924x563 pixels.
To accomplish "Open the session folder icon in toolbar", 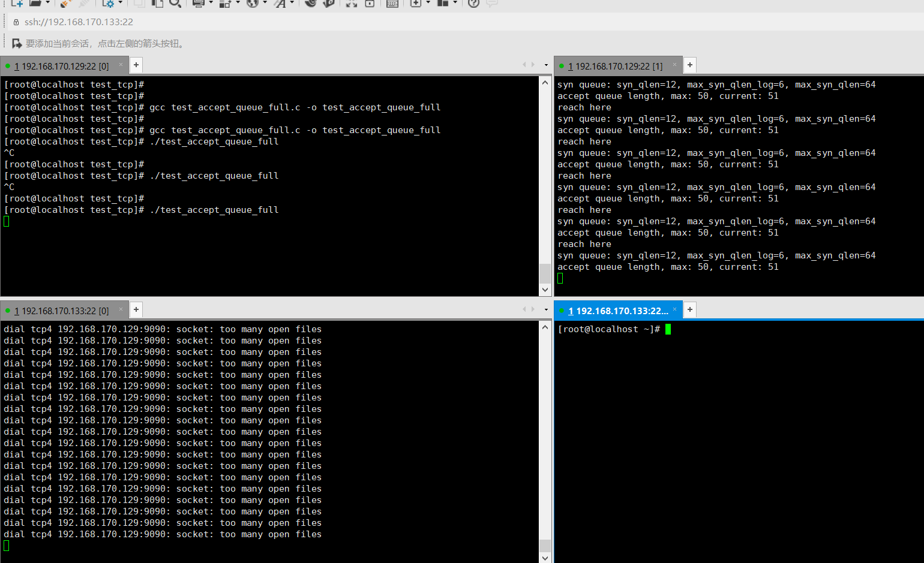I will (x=35, y=3).
